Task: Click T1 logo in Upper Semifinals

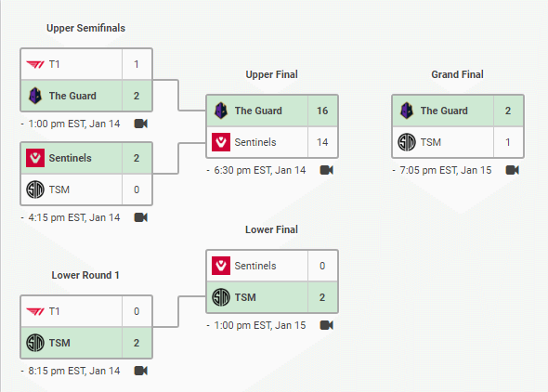Action: pyautogui.click(x=35, y=64)
